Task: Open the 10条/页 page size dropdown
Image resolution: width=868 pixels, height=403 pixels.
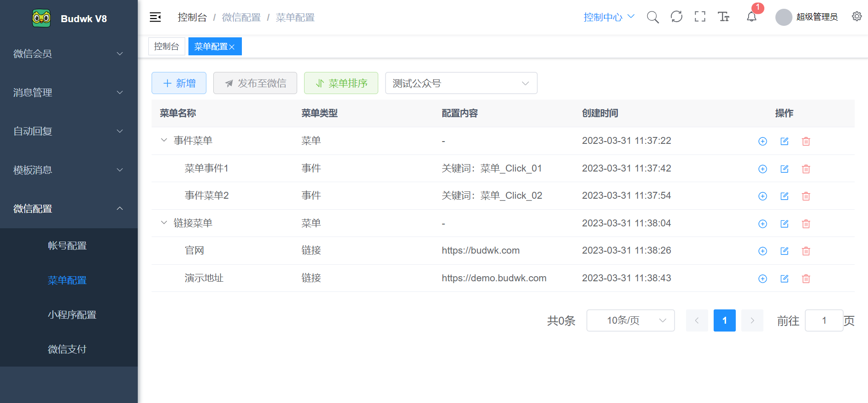Action: click(x=630, y=320)
